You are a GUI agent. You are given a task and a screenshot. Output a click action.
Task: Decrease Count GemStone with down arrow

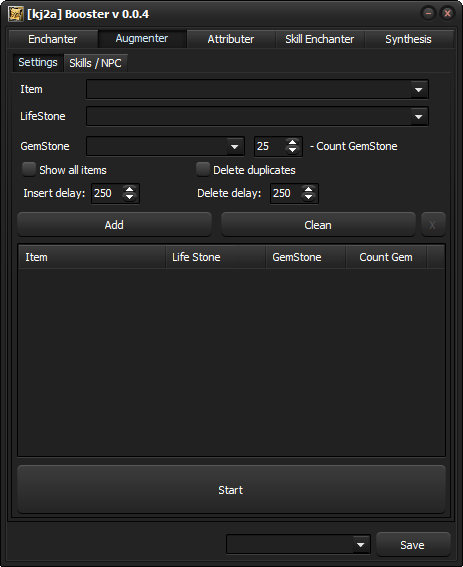[x=292, y=150]
